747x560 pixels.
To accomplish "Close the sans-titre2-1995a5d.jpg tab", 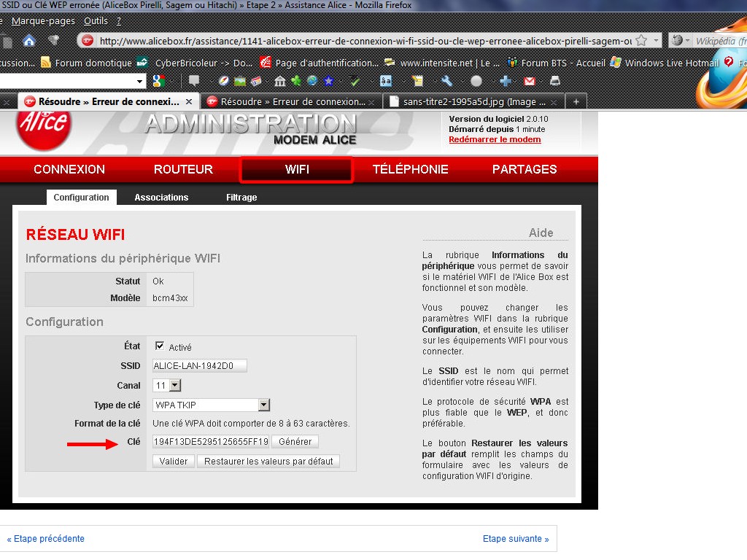I will coord(554,101).
